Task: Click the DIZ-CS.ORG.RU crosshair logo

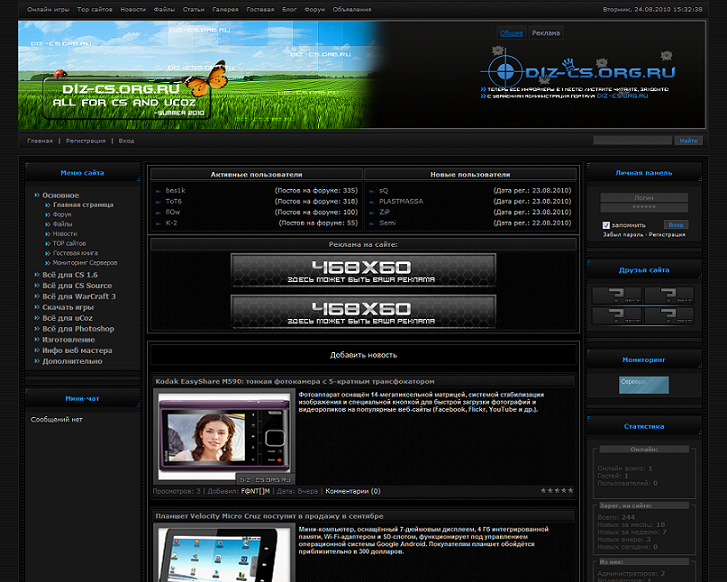Action: click(578, 72)
